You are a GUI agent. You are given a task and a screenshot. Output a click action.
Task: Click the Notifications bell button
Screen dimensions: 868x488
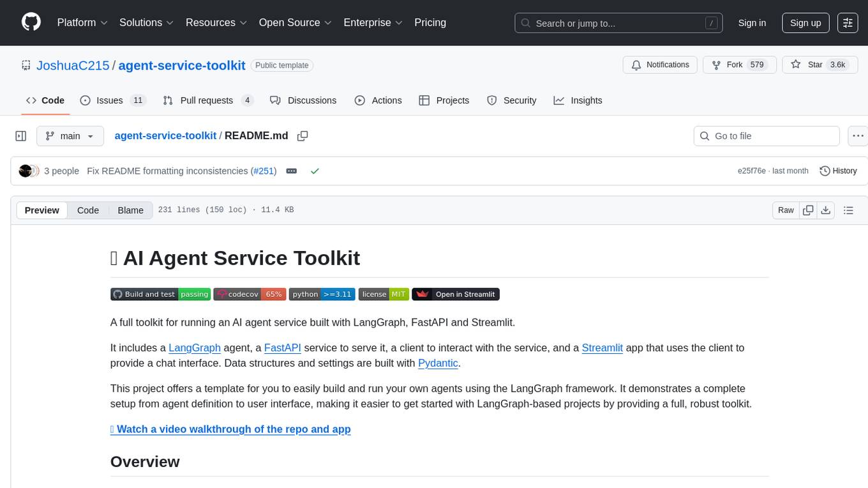(x=660, y=65)
